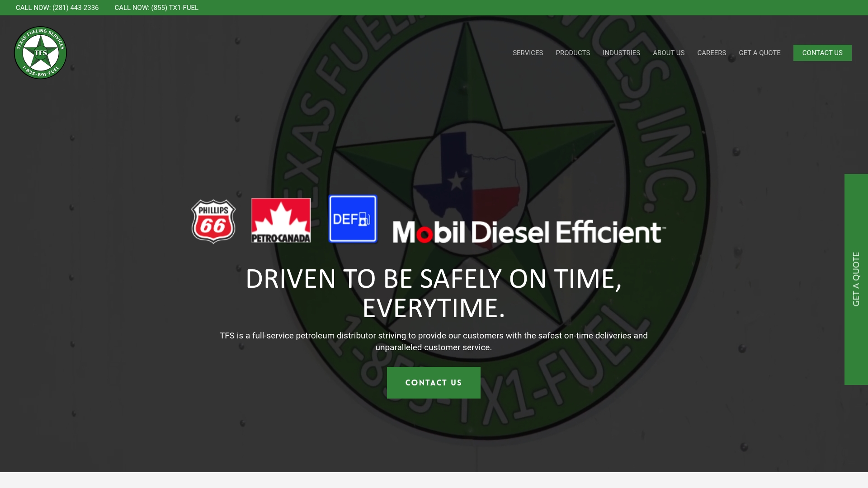Go to About Us page
Viewport: 868px width, 488px height.
pos(669,53)
